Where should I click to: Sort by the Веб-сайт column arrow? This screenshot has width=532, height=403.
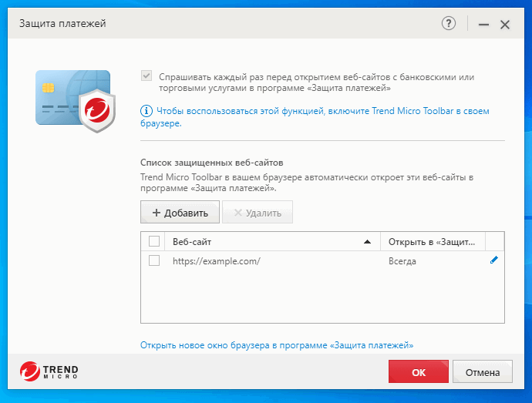pos(367,242)
